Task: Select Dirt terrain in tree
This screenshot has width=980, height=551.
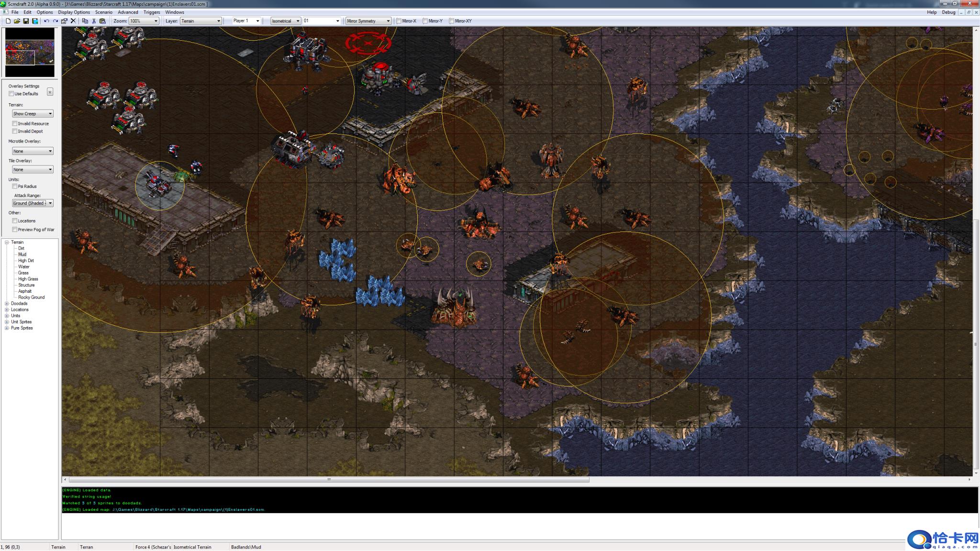Action: [21, 249]
